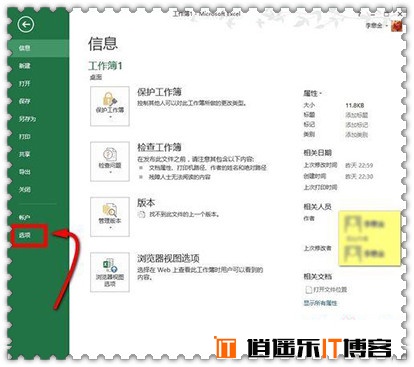Open the 保护工作簿 lock button dropdown
414x367 pixels.
[x=110, y=106]
